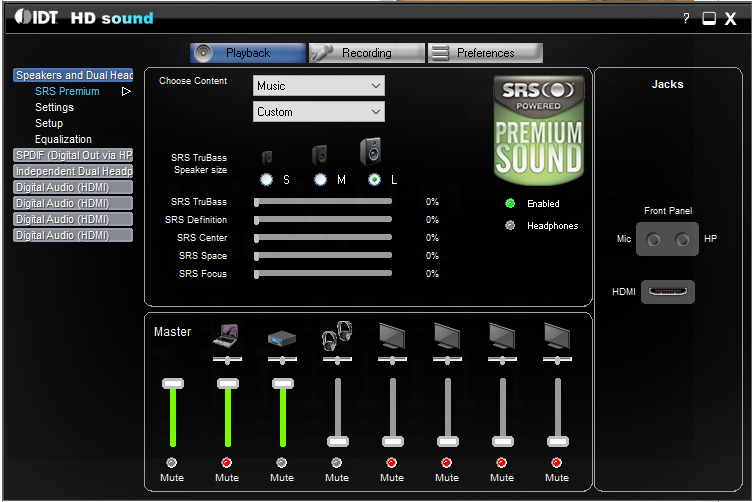
Task: Adjust the SRS Space slider
Action: (323, 256)
